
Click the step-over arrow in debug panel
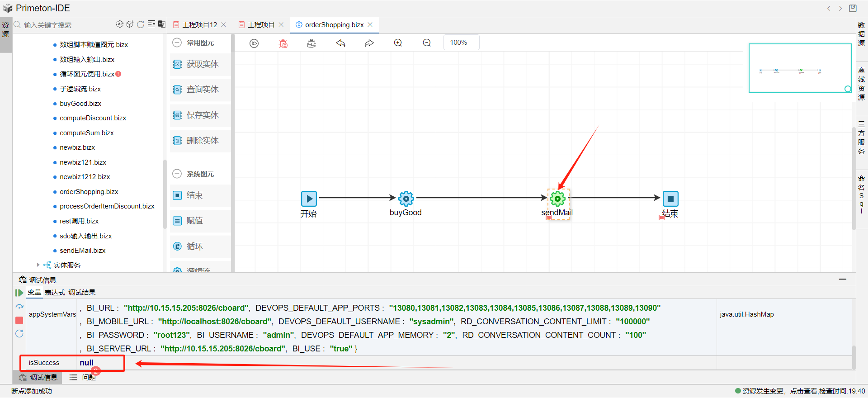pos(19,307)
